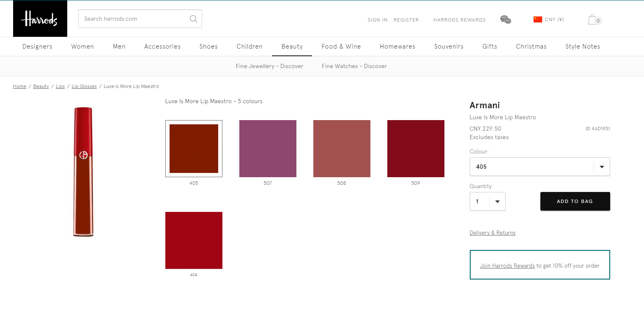Click the '5 colours' heading text
The height and width of the screenshot is (329, 644).
(250, 101)
